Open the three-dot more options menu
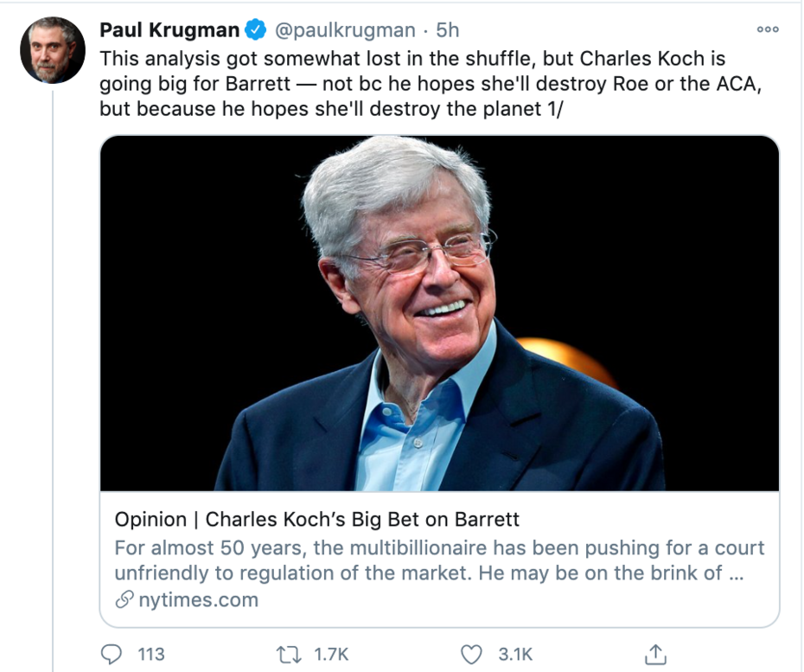 (767, 29)
